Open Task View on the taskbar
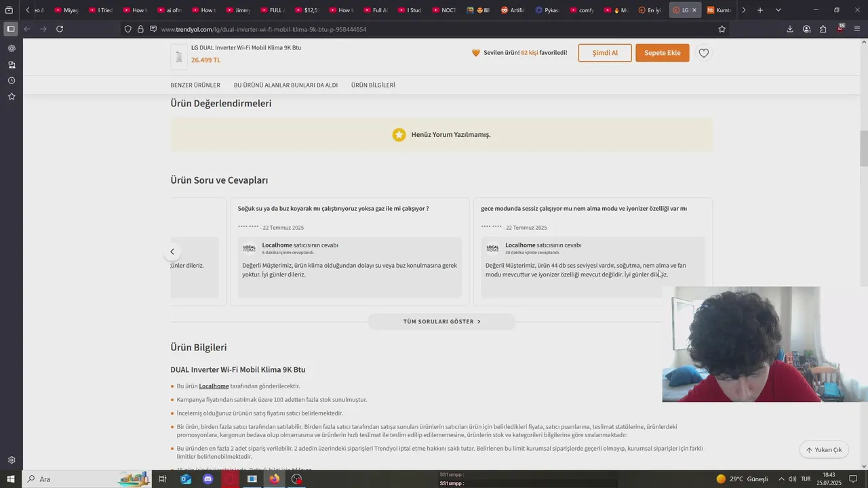 click(x=163, y=479)
